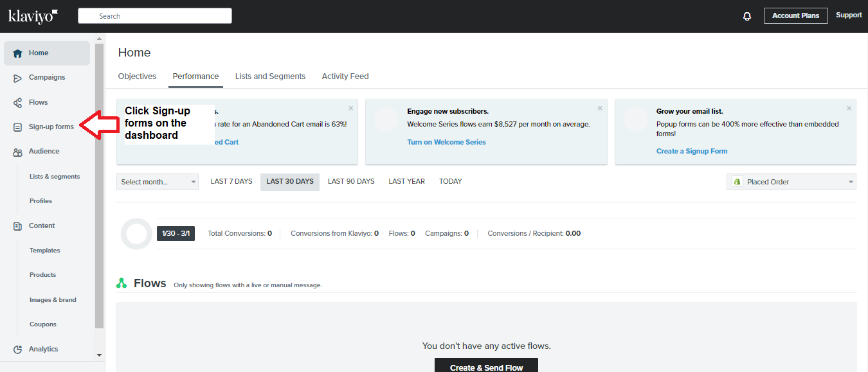Viewport: 868px width, 372px height.
Task: Click the Analytics pie chart icon
Action: pos(17,350)
